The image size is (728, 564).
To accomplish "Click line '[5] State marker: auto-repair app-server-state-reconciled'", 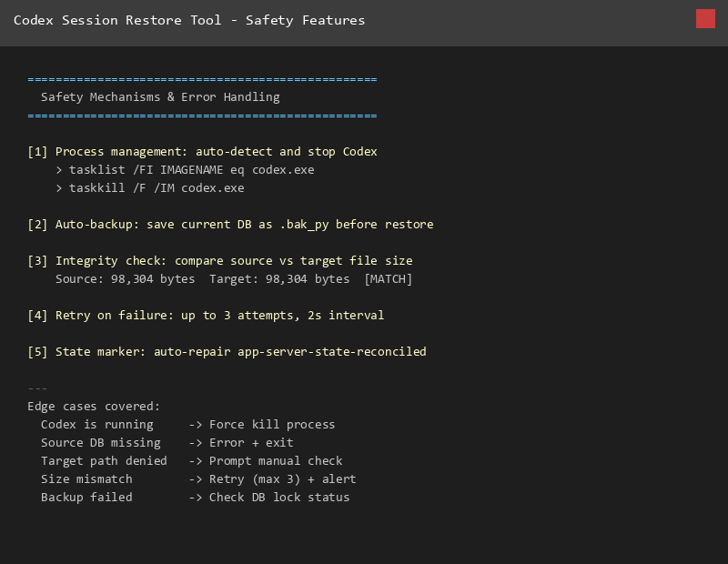I will click(227, 352).
